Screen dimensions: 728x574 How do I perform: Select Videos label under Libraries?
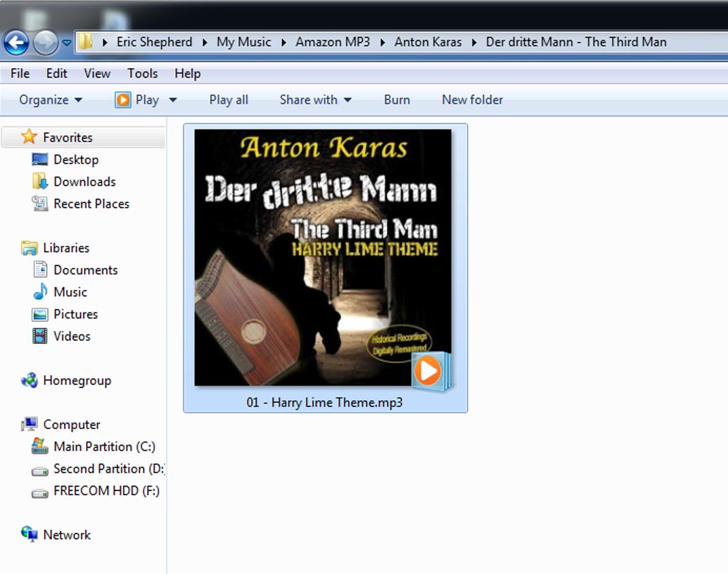pyautogui.click(x=72, y=336)
